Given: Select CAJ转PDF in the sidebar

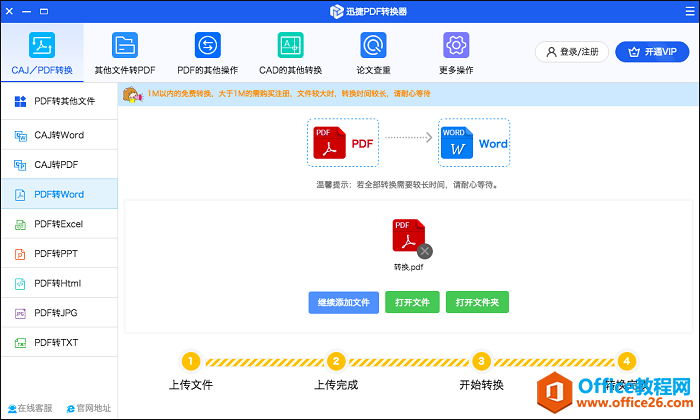Looking at the screenshot, I should [58, 164].
